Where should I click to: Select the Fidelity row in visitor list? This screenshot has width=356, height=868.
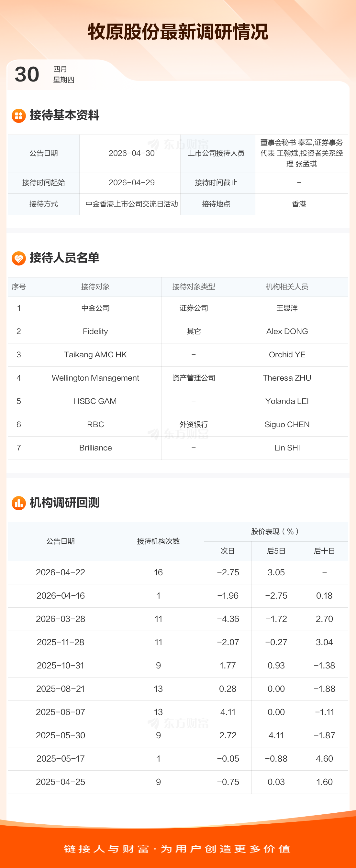click(x=95, y=331)
